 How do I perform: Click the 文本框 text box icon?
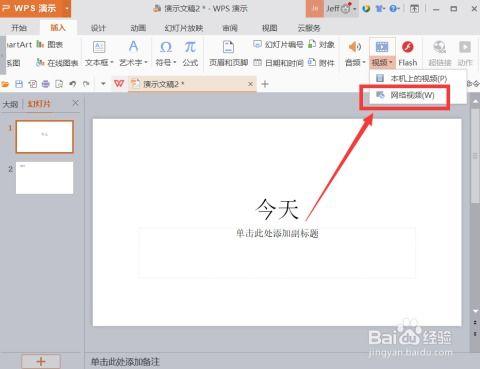99,47
